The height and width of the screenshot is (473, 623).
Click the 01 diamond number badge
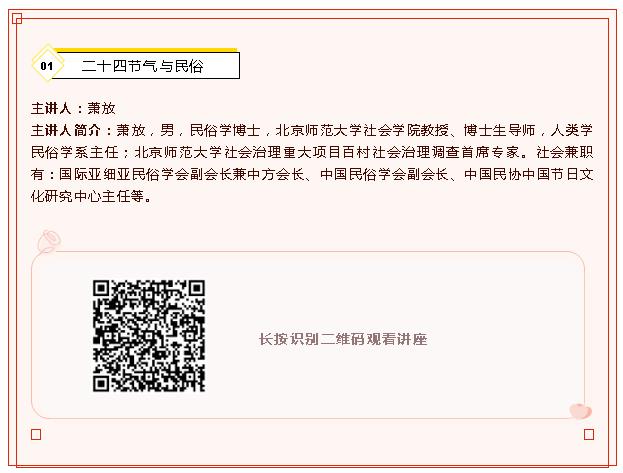(47, 65)
